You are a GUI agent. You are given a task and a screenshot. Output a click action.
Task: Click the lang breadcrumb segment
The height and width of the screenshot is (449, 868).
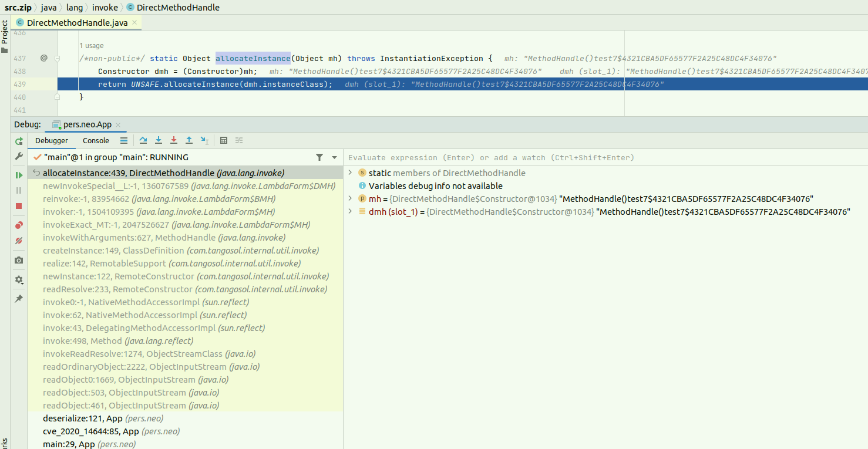point(75,8)
